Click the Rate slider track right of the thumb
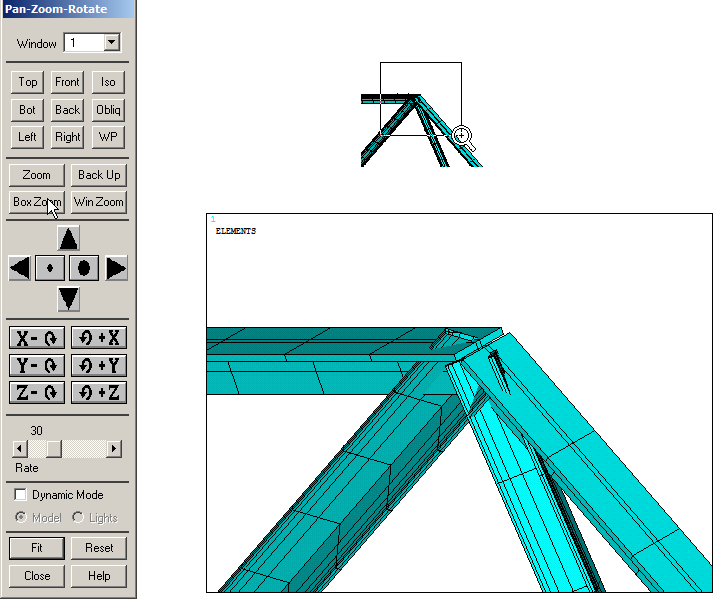Image resolution: width=718 pixels, height=599 pixels. 84,448
